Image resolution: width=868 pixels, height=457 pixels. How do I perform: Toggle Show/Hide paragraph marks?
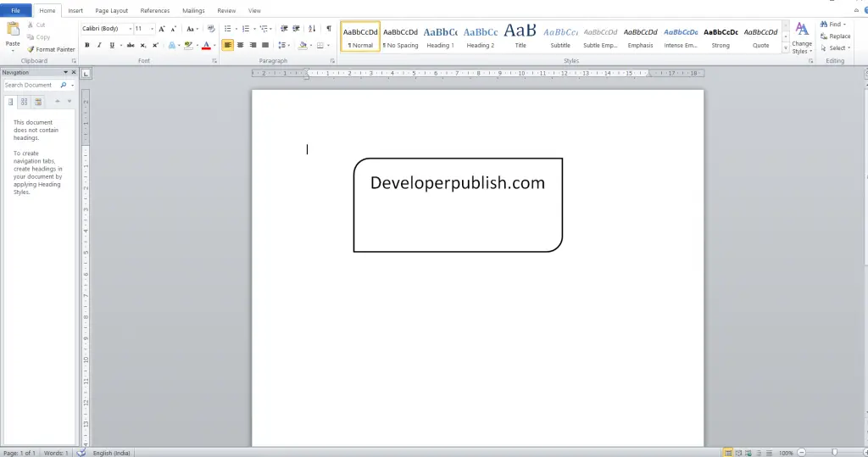point(329,29)
